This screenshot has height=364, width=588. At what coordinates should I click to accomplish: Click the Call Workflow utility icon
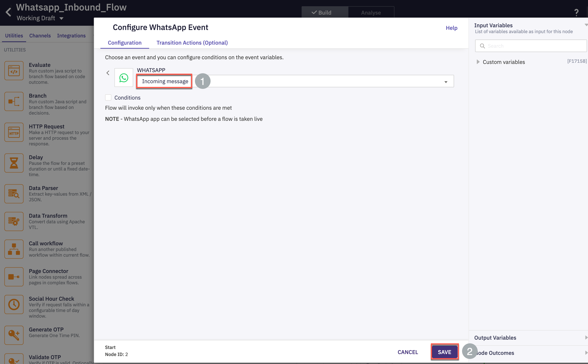13,249
